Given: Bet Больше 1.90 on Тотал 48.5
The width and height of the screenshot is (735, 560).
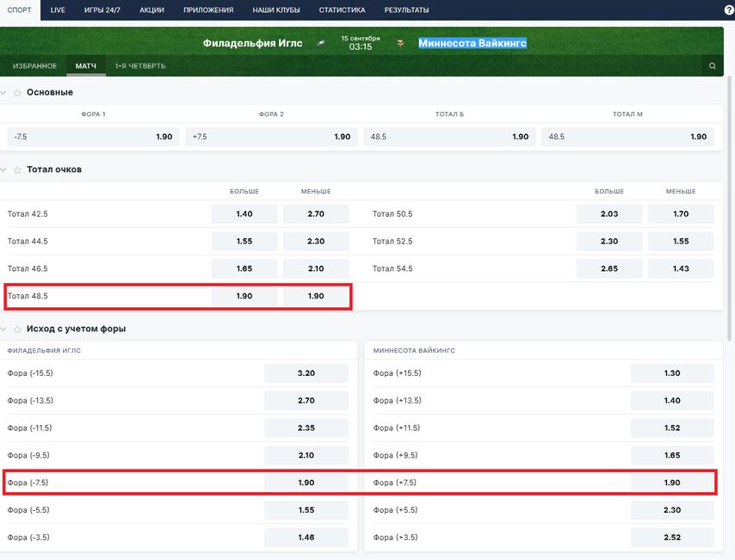Looking at the screenshot, I should (x=244, y=296).
